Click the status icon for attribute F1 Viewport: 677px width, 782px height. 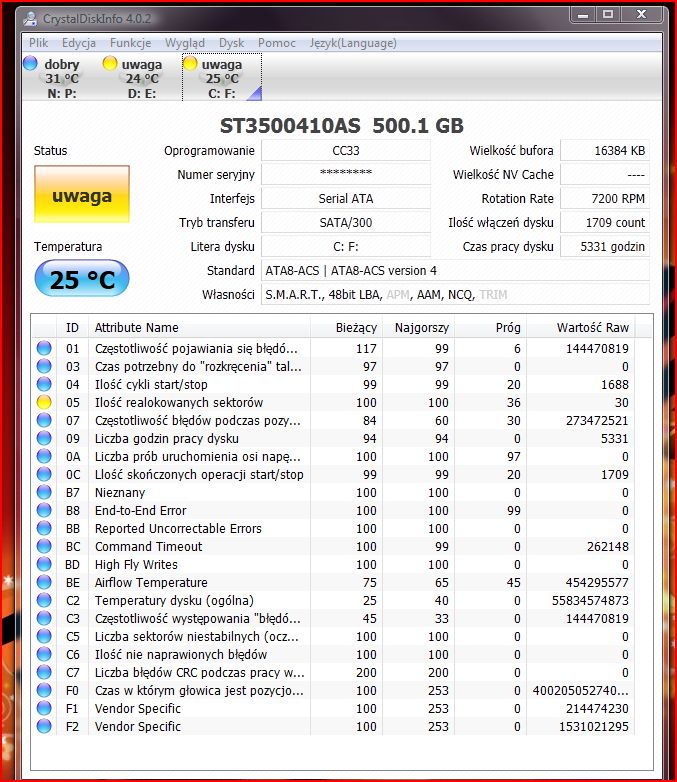[x=44, y=708]
